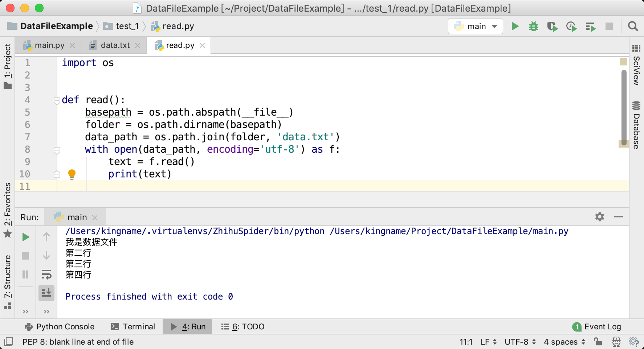This screenshot has width=644, height=349.
Task: Toggle read-only lock in status bar
Action: [598, 342]
